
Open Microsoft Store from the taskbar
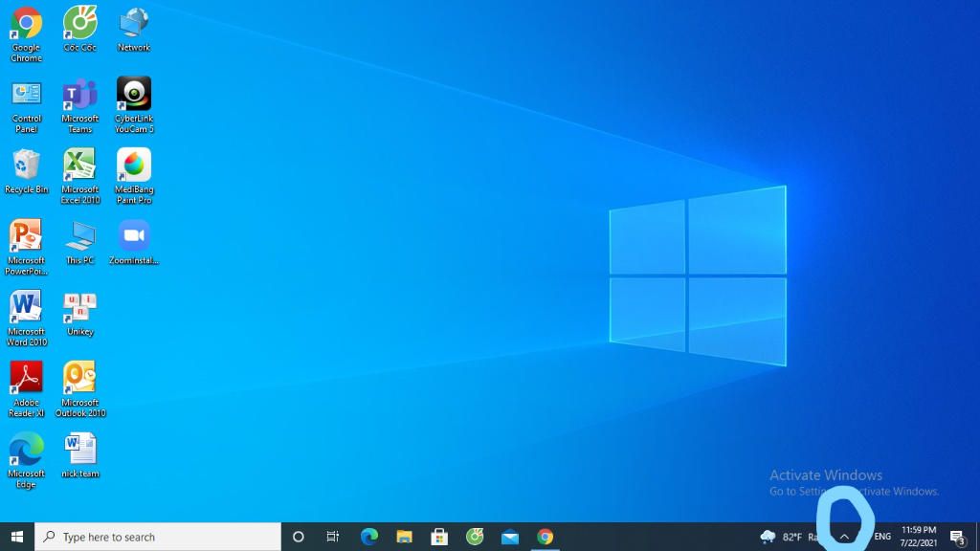tap(439, 537)
